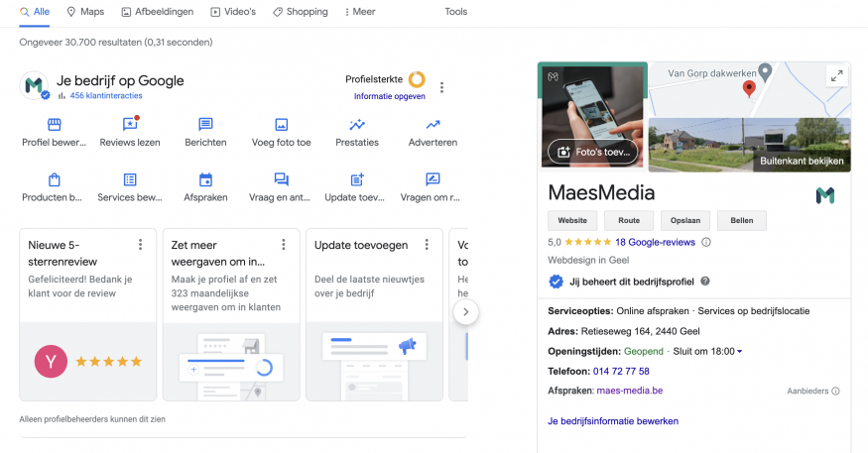The width and height of the screenshot is (868, 453).
Task: Click Update toevoegen post icon
Action: (x=357, y=179)
